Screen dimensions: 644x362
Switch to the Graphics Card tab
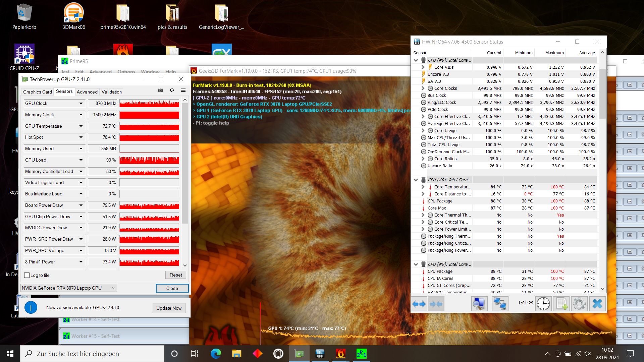tap(37, 92)
